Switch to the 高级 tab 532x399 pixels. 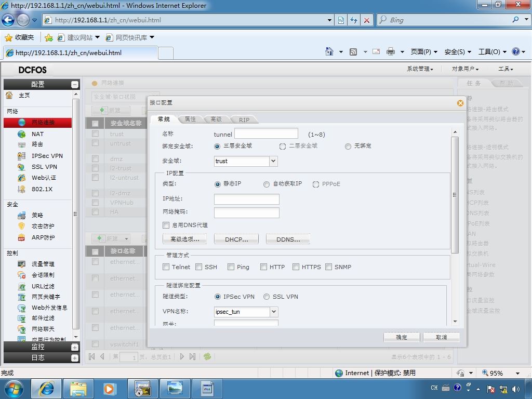click(216, 119)
